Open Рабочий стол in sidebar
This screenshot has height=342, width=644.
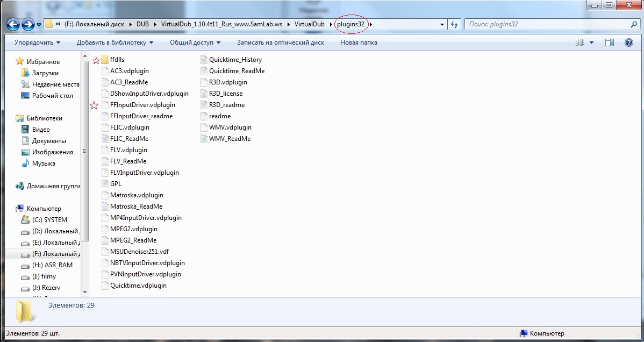[x=53, y=95]
